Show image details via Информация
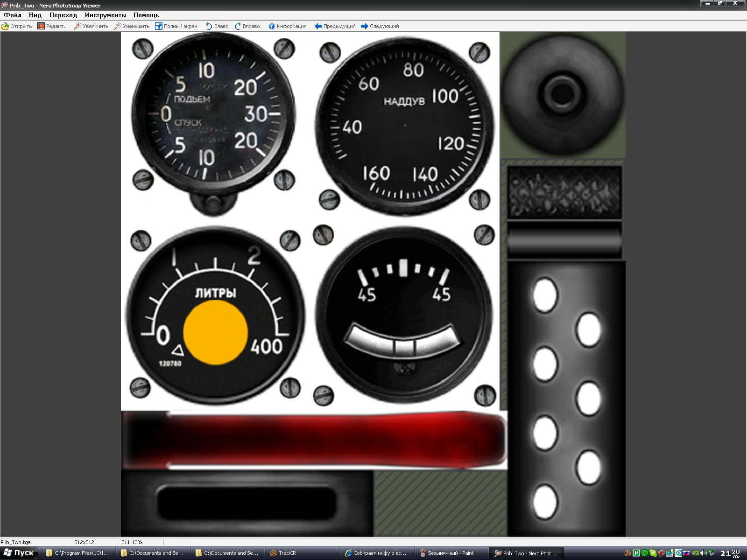747x560 pixels. point(287,26)
